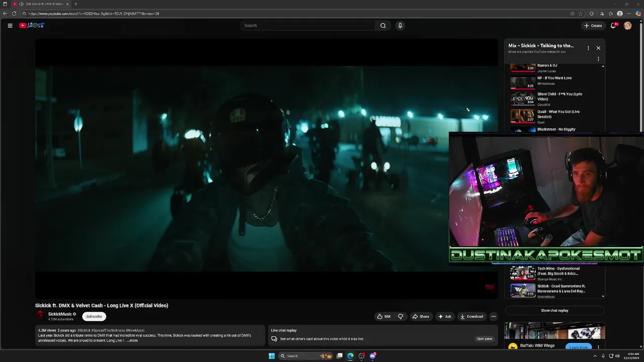Open playlist item options three dots
The height and width of the screenshot is (362, 644).
click(x=598, y=59)
